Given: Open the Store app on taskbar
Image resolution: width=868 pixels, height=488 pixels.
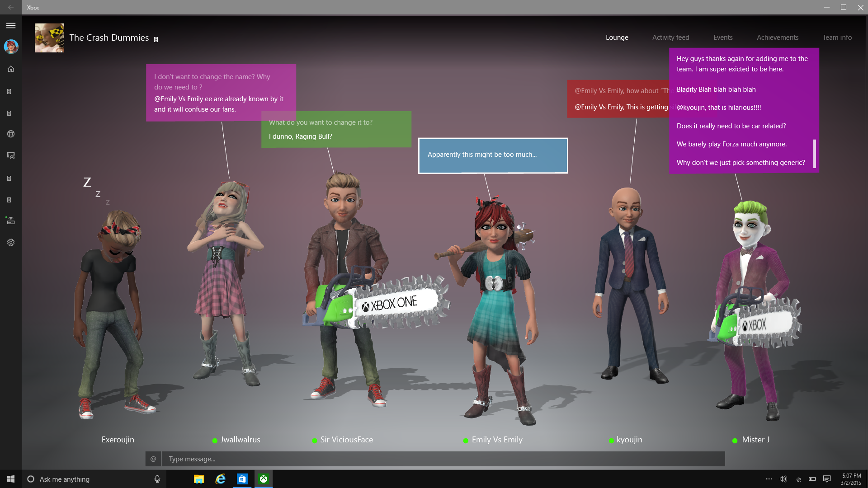Looking at the screenshot, I should pyautogui.click(x=242, y=479).
